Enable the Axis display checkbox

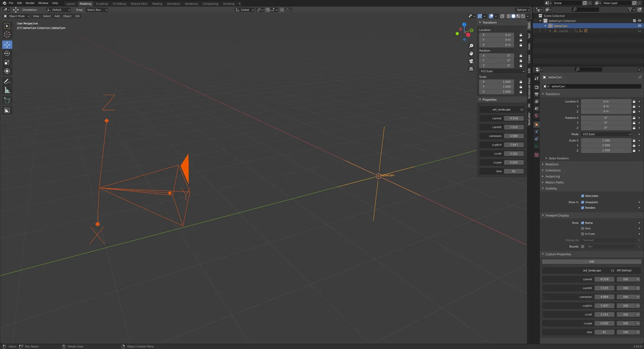click(x=582, y=229)
